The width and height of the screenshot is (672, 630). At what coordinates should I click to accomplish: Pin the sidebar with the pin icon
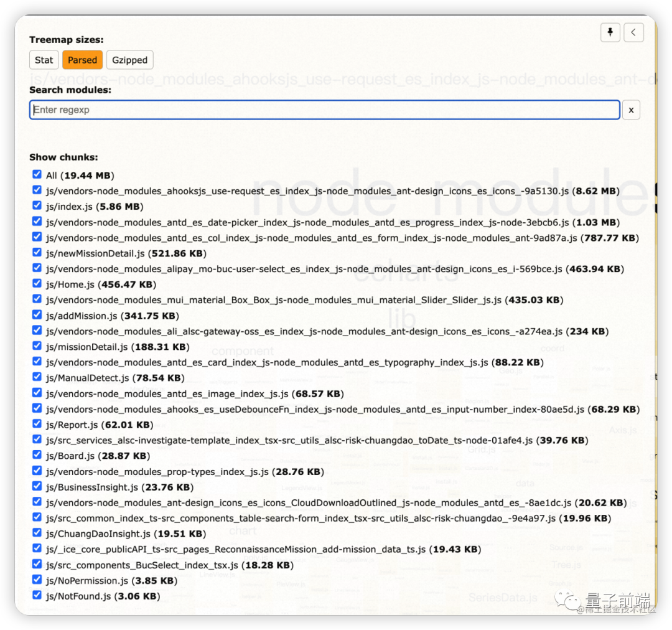pos(610,32)
